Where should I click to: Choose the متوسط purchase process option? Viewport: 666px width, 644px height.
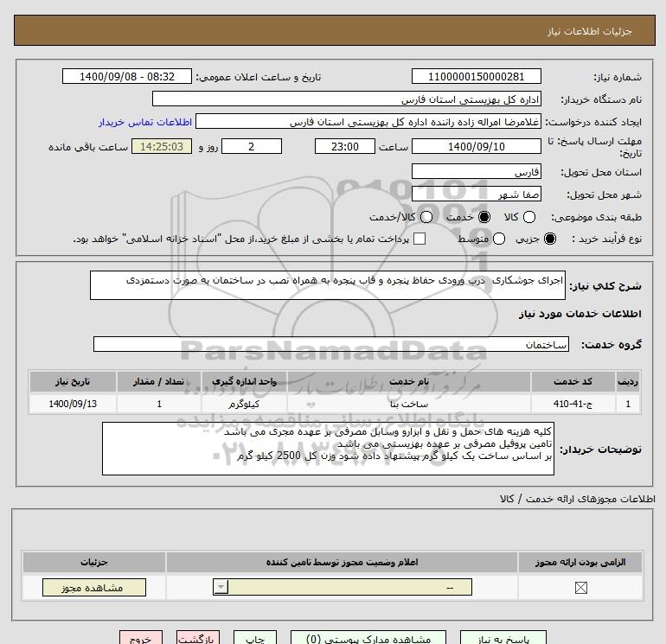click(499, 239)
